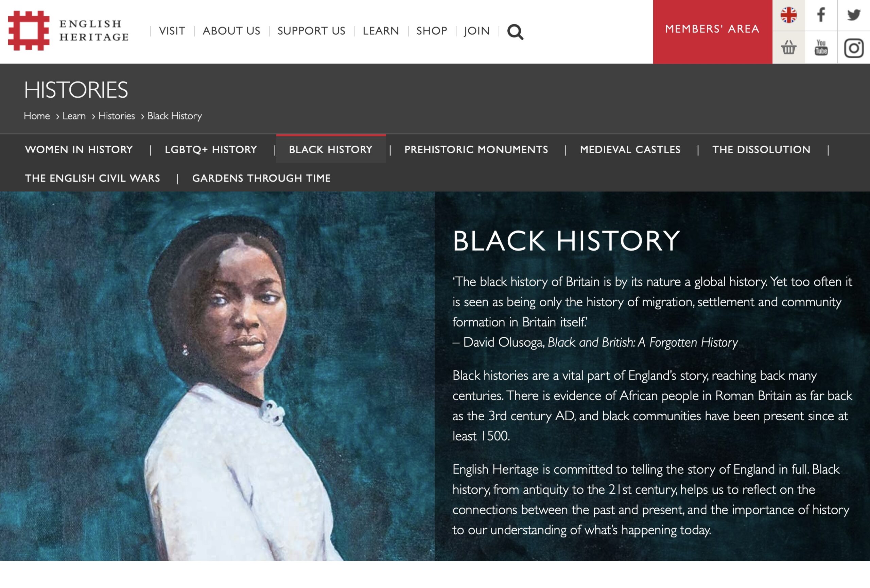Open the search magnifier icon
Image resolution: width=870 pixels, height=588 pixels.
[x=515, y=32]
